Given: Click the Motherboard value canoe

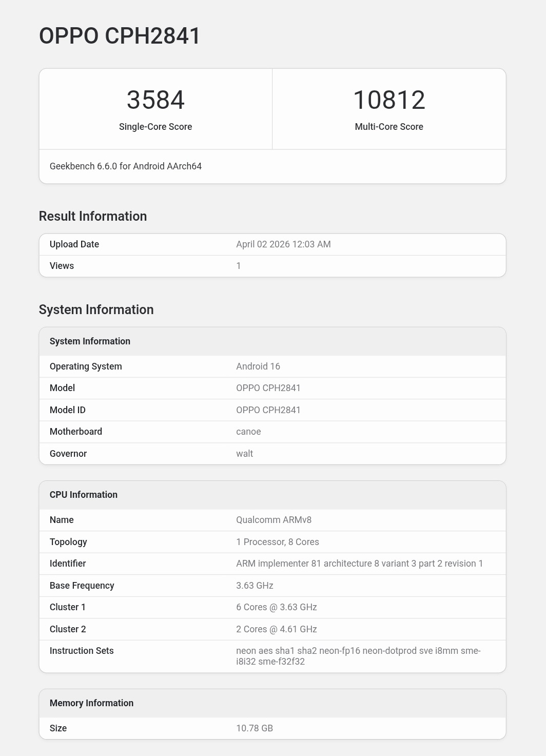Looking at the screenshot, I should coord(248,431).
